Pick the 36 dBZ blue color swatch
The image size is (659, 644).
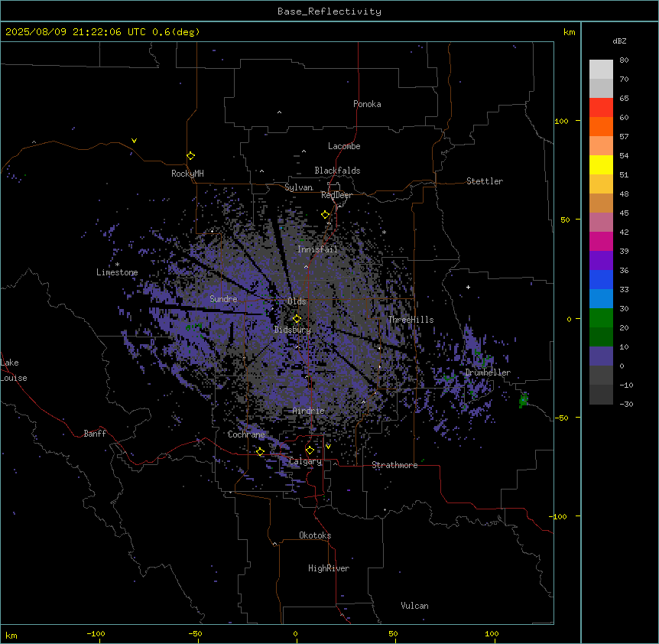[601, 279]
